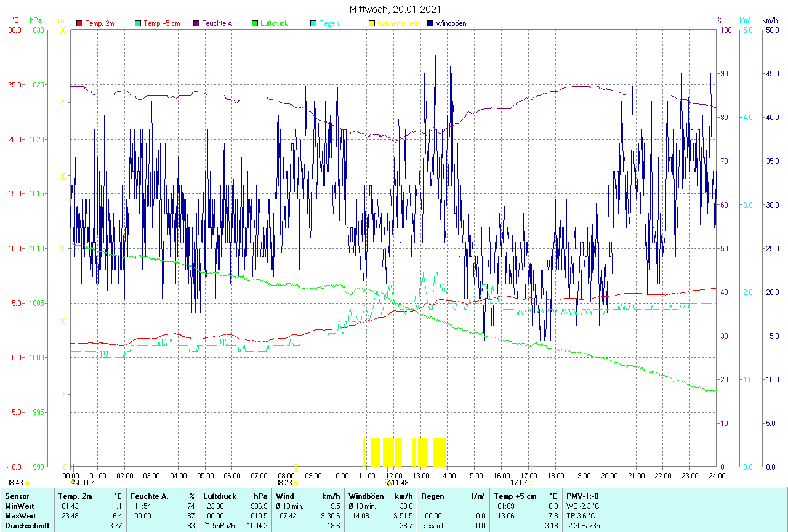The width and height of the screenshot is (788, 532).
Task: Click the sunrise sun icon at 08:23
Action: tap(296, 483)
